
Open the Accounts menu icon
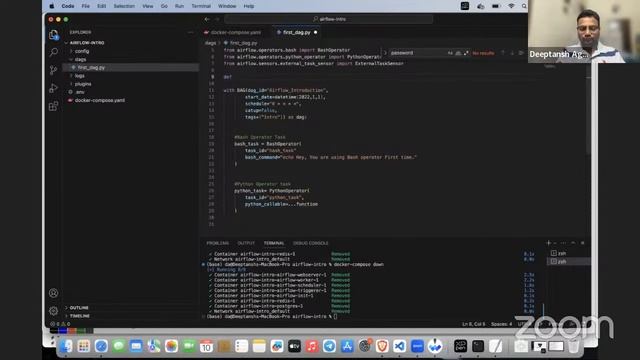click(53, 293)
